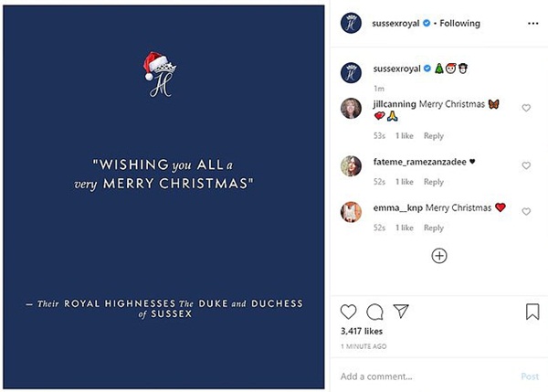Open sussexroyal profile picture in header
The height and width of the screenshot is (392, 548).
coord(351,24)
